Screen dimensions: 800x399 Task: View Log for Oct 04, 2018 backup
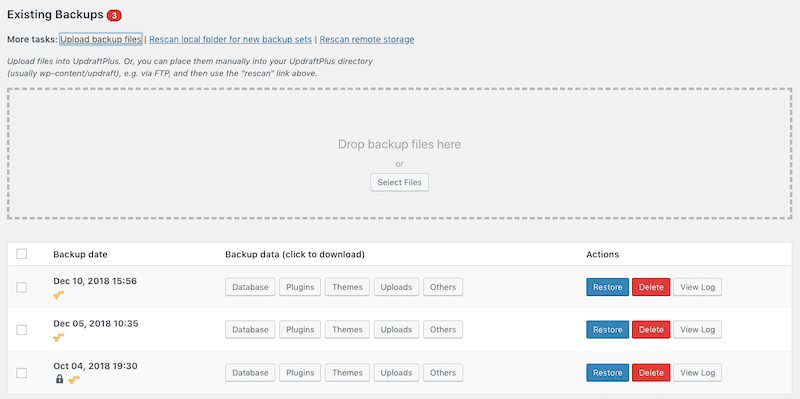697,372
